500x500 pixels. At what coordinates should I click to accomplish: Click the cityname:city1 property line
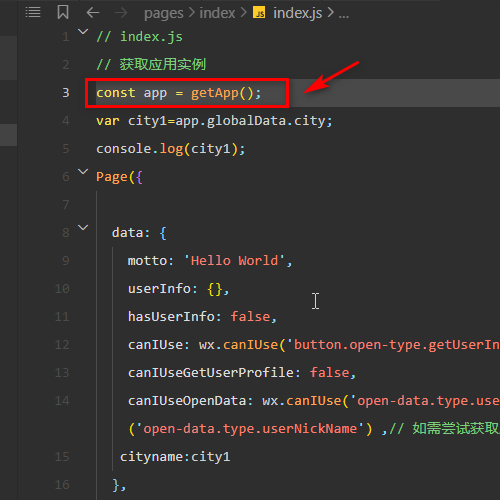175,457
